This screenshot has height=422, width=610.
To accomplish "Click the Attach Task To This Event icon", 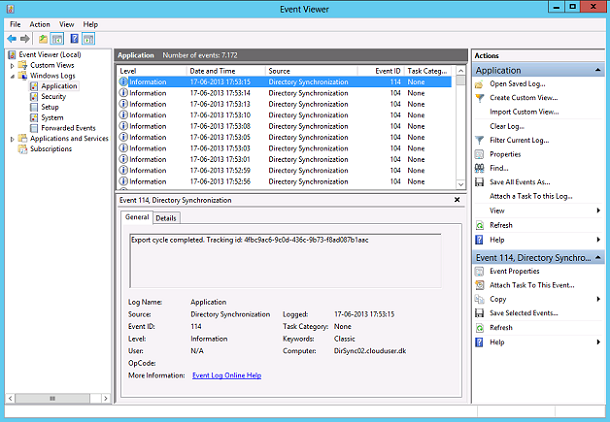I will point(479,285).
